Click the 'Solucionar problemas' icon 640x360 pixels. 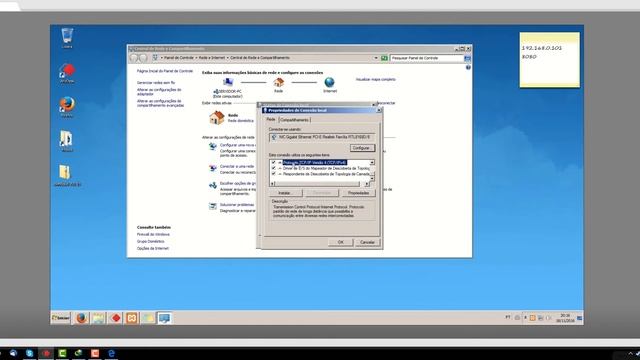tap(213, 206)
